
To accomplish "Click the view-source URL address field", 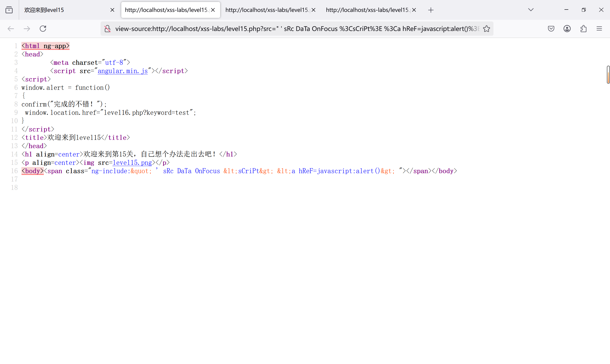I will click(294, 29).
